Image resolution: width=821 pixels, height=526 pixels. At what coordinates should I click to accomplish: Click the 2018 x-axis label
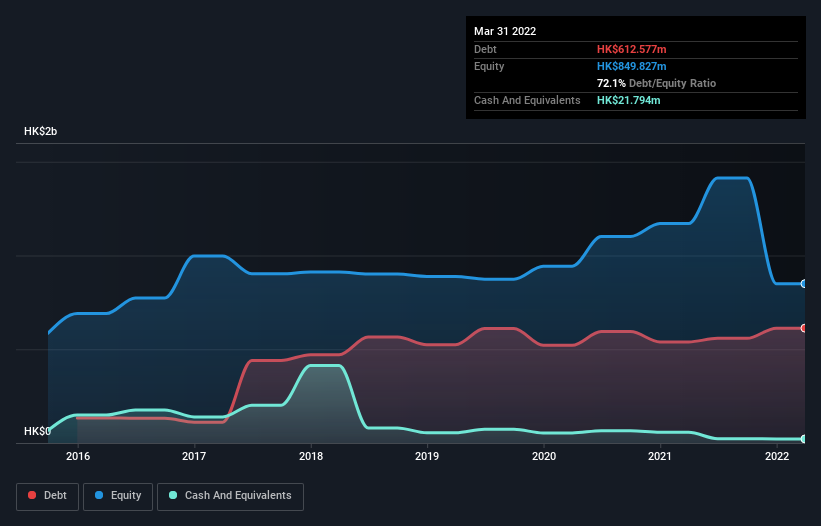click(311, 456)
